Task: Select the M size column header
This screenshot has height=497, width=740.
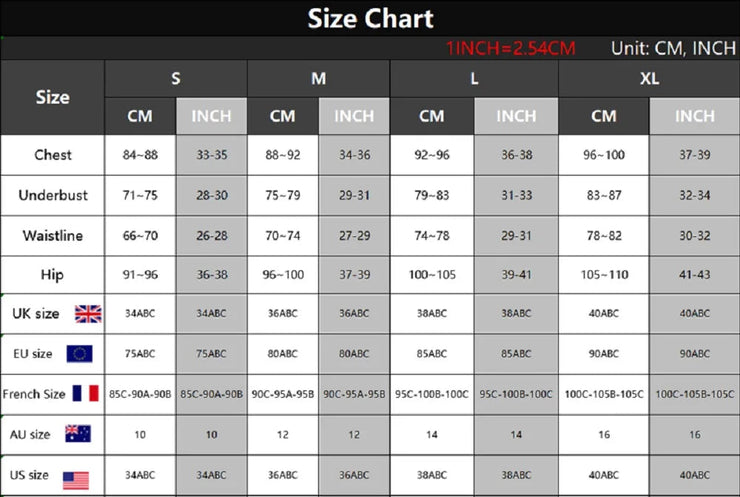Action: click(x=319, y=78)
